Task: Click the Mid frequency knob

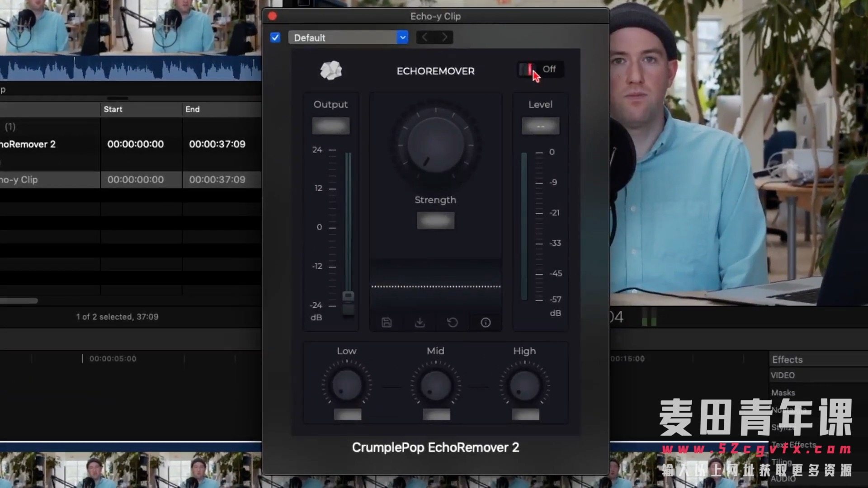Action: coord(436,385)
